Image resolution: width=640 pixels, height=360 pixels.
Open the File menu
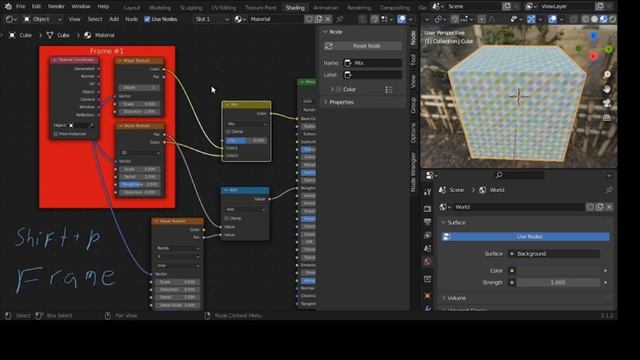point(20,7)
